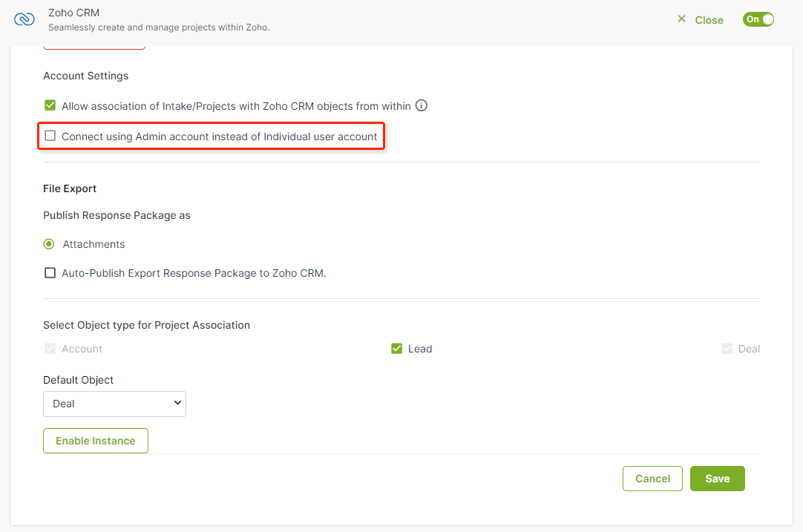Enable Auto-Publish Export Response Package checkbox
The image size is (803, 532).
(x=50, y=273)
